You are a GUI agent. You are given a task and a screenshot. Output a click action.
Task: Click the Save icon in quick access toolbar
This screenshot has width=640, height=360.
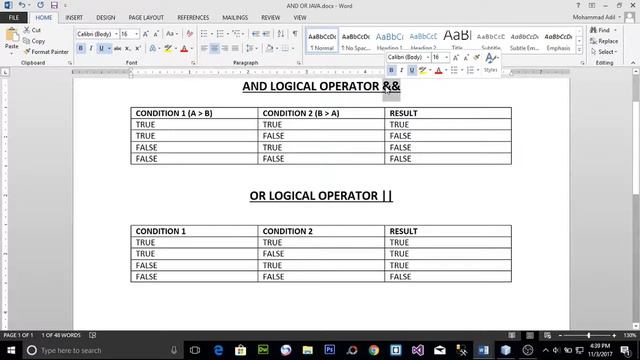tap(54, 6)
